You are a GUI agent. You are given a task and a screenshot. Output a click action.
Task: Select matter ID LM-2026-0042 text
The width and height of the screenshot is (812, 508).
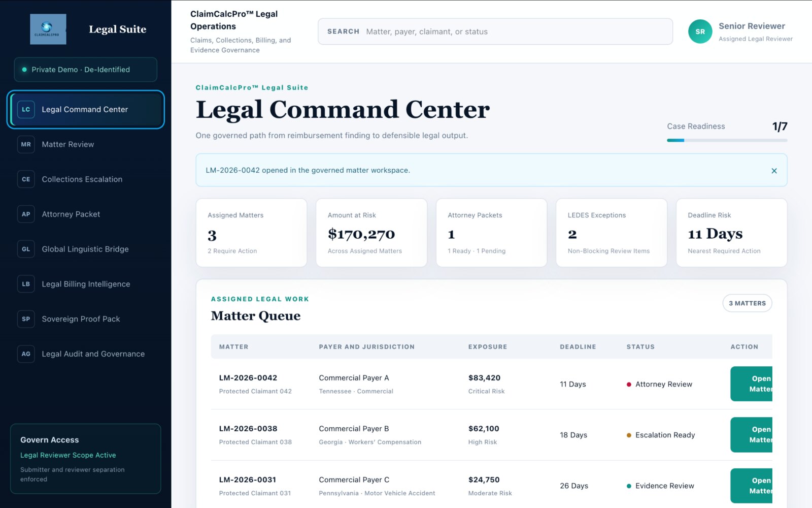tap(248, 378)
